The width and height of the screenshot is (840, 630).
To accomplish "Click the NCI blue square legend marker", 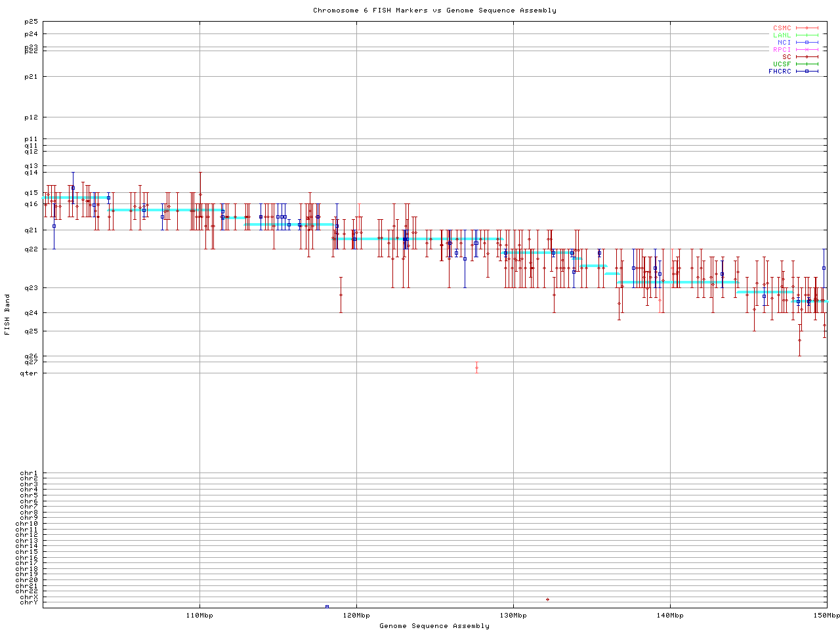I will [807, 43].
